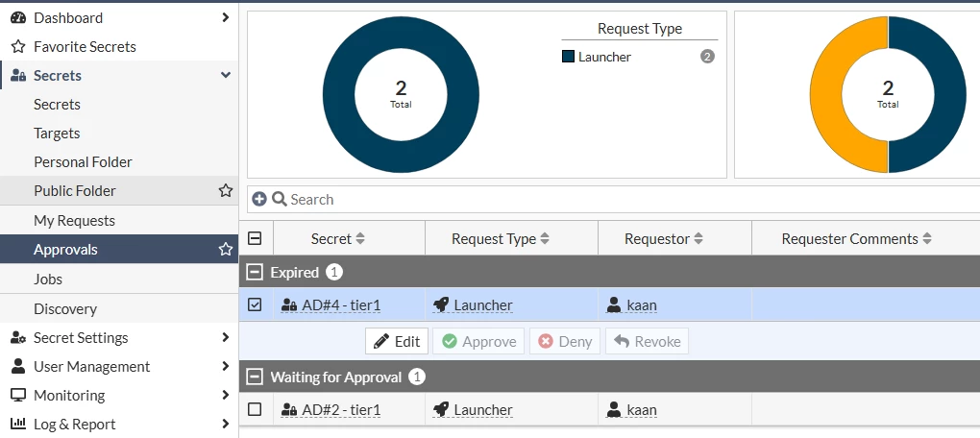This screenshot has width=980, height=438.
Task: Click the user icon beside kaan in AD#2 row
Action: click(614, 409)
